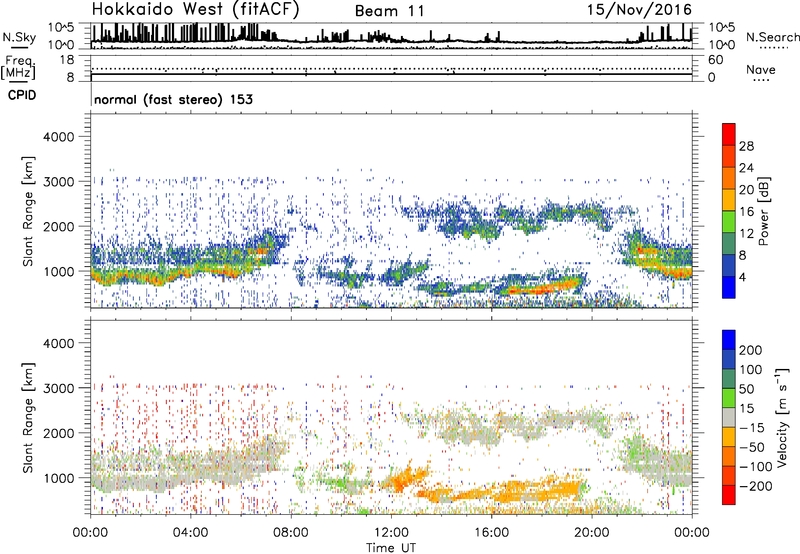800x554 pixels.
Task: Click the Velocity panel's "Slant Range [km]" label
Action: [28, 417]
